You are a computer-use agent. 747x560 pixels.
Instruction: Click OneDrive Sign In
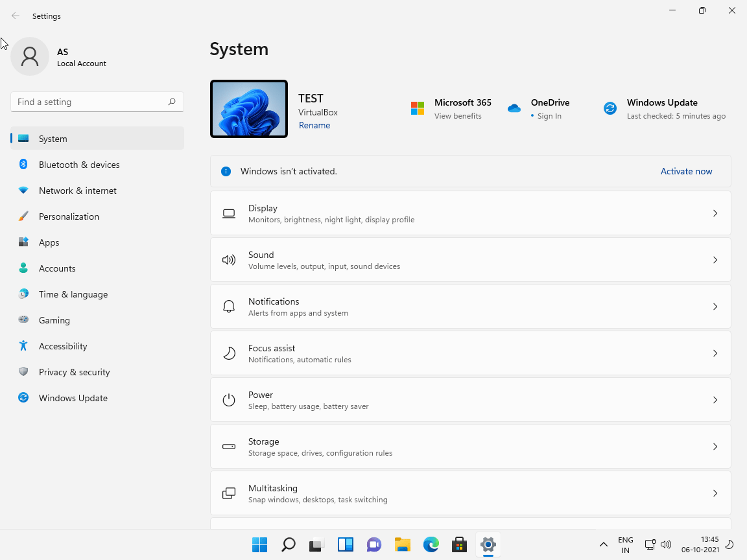click(549, 116)
